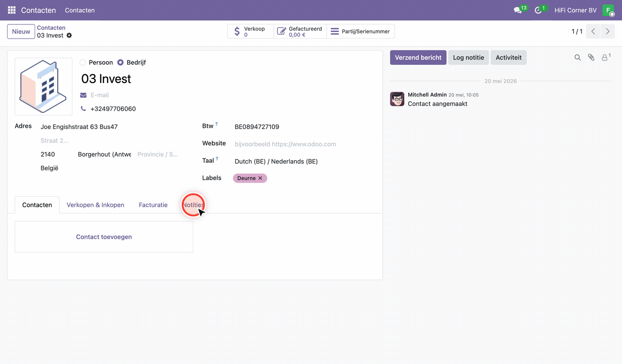Click the company building avatar image
622x364 pixels.
pyautogui.click(x=44, y=87)
